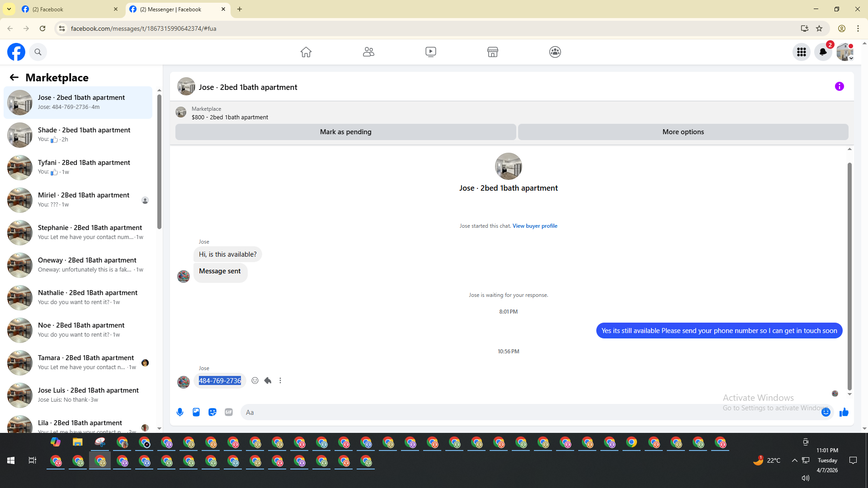Open the Jose 2bed 1bath apartment chat

point(78,103)
